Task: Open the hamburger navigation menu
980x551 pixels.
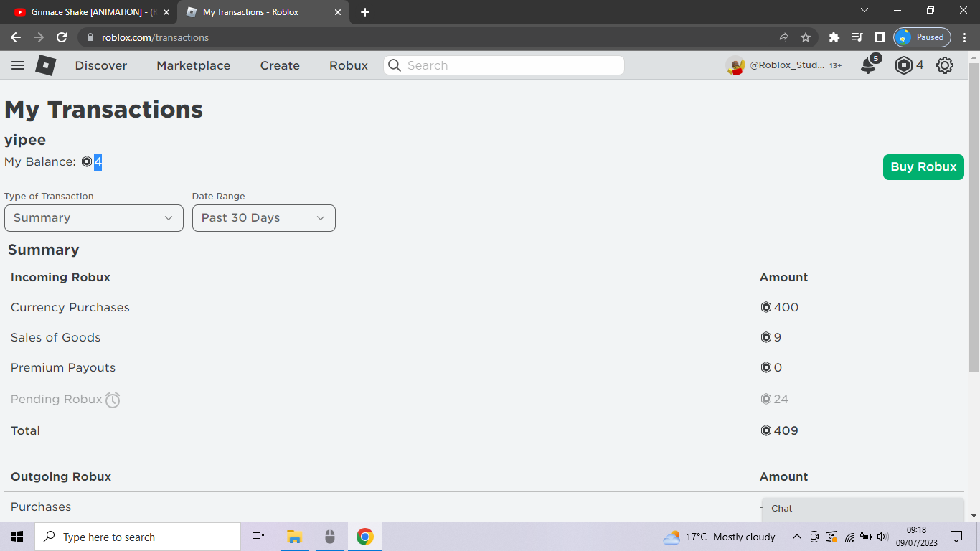Action: [x=18, y=65]
